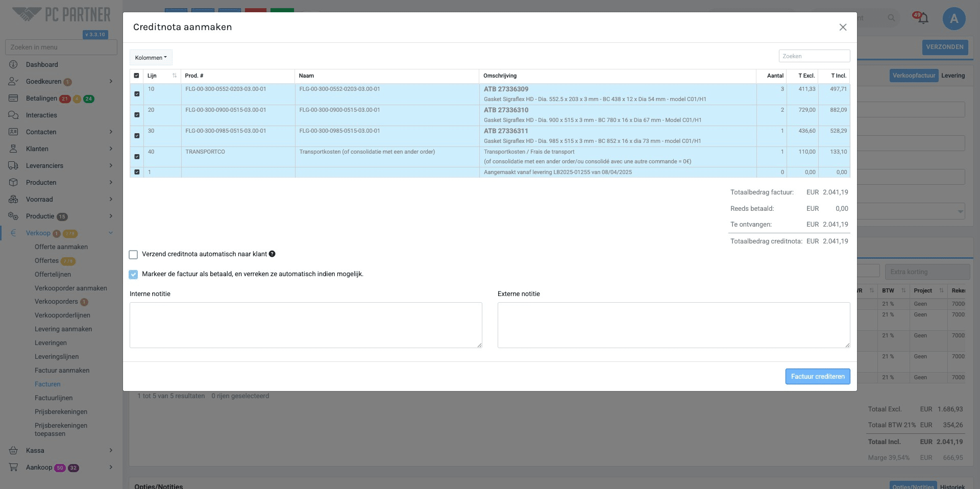Screen dimensions: 980x489
Task: Expand Kassa menu chevron
Action: (111, 450)
